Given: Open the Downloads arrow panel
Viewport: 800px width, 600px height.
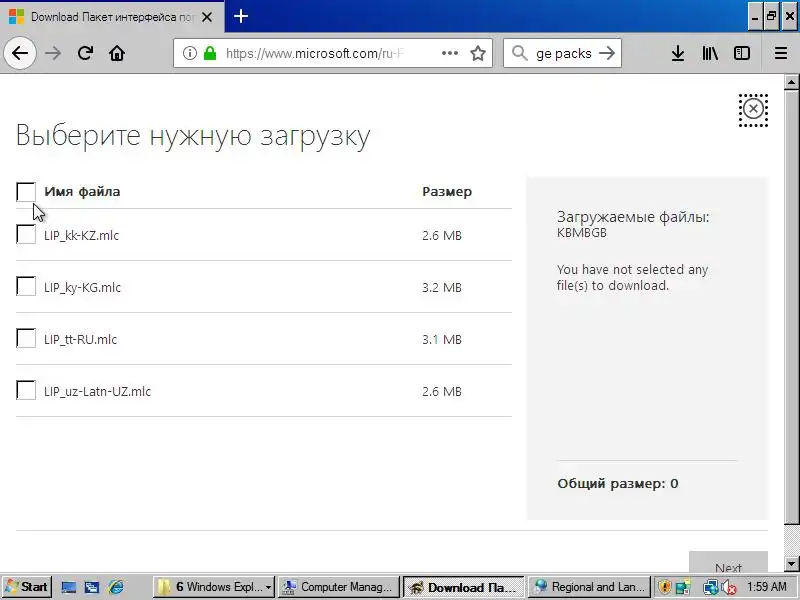Looking at the screenshot, I should pyautogui.click(x=678, y=53).
